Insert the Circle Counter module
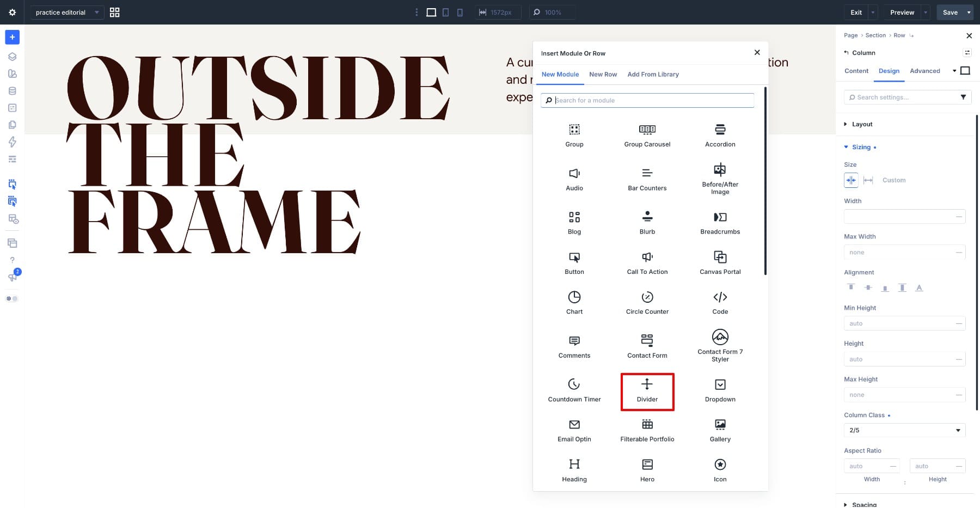Screen dimensions: 980x508 [x=647, y=303]
